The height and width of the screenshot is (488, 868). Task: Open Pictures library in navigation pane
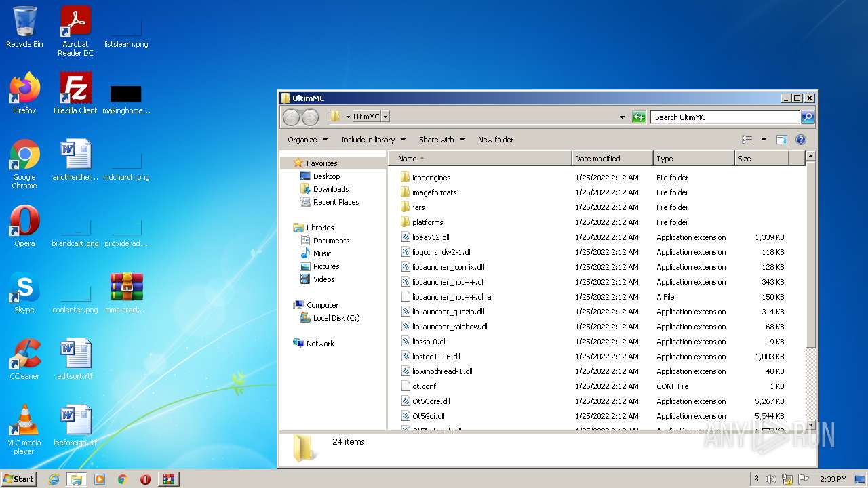326,266
